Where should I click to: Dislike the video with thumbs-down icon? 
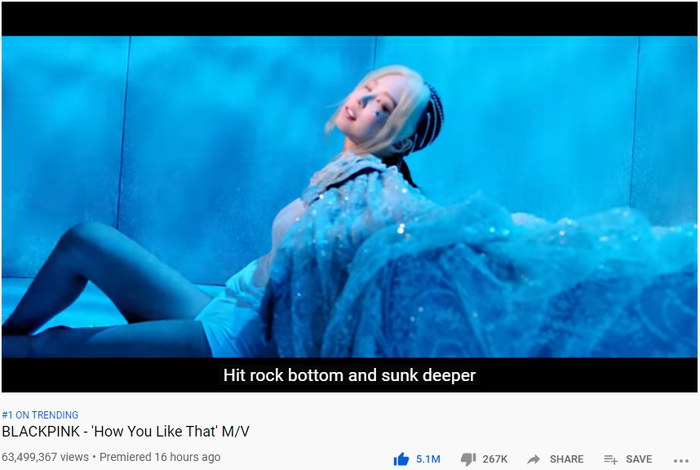[x=468, y=459]
